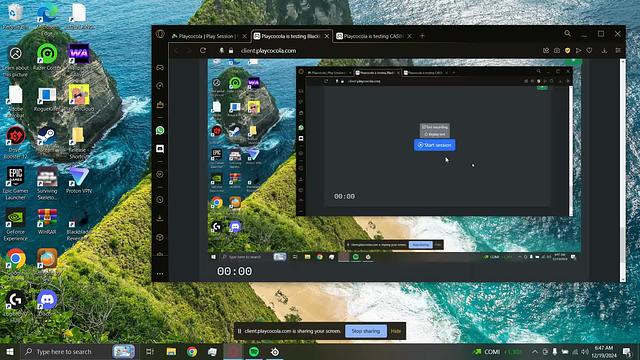Open a new tab with plus button
This screenshot has height=360, width=640.
click(x=422, y=36)
